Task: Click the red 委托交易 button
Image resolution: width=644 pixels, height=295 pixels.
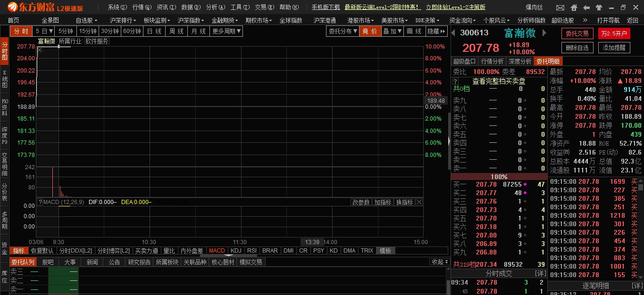Action: point(577,33)
